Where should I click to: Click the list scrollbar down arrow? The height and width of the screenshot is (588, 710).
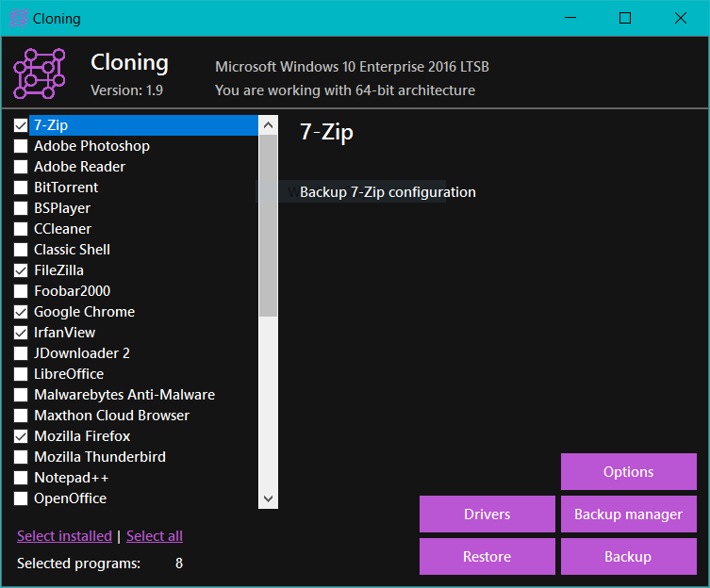tap(268, 498)
